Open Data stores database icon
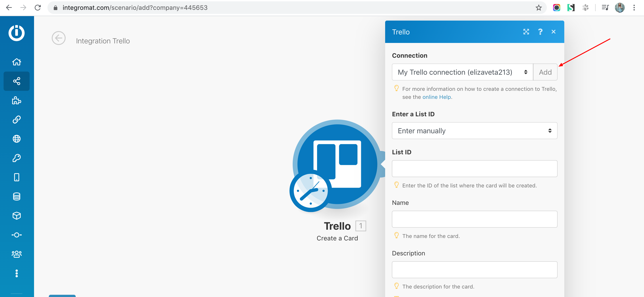The image size is (644, 297). pos(17,197)
